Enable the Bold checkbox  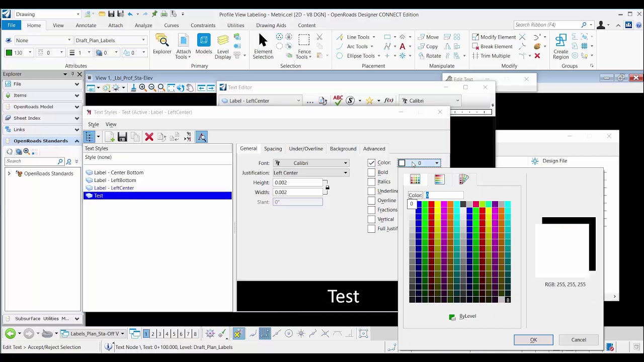[x=371, y=172]
